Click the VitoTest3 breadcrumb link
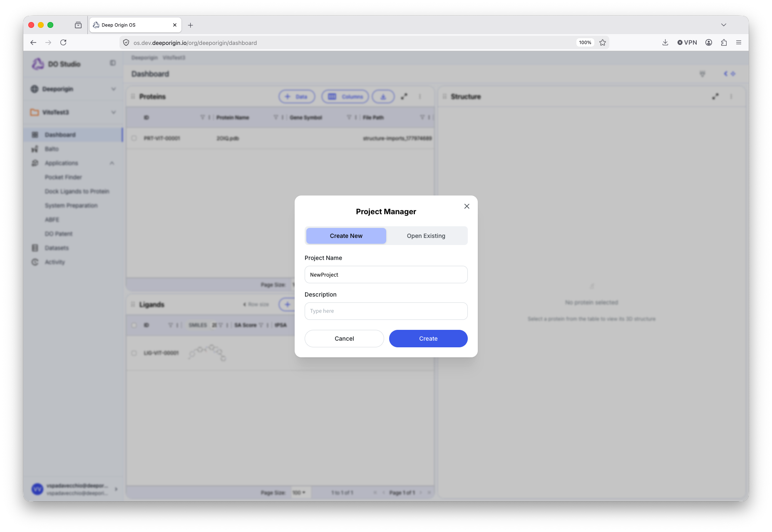Viewport: 772px width, 532px height. coord(174,57)
